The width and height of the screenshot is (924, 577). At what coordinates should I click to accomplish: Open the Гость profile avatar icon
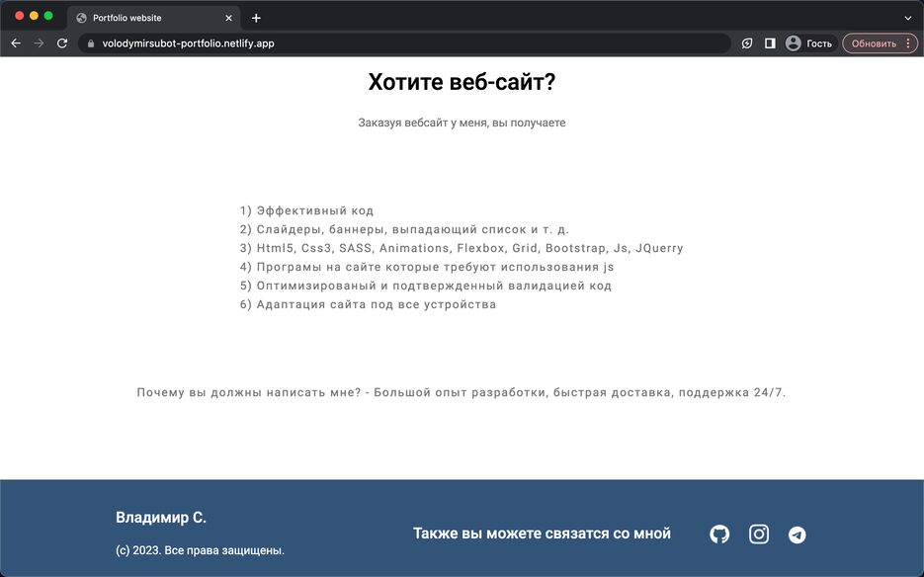pos(794,42)
